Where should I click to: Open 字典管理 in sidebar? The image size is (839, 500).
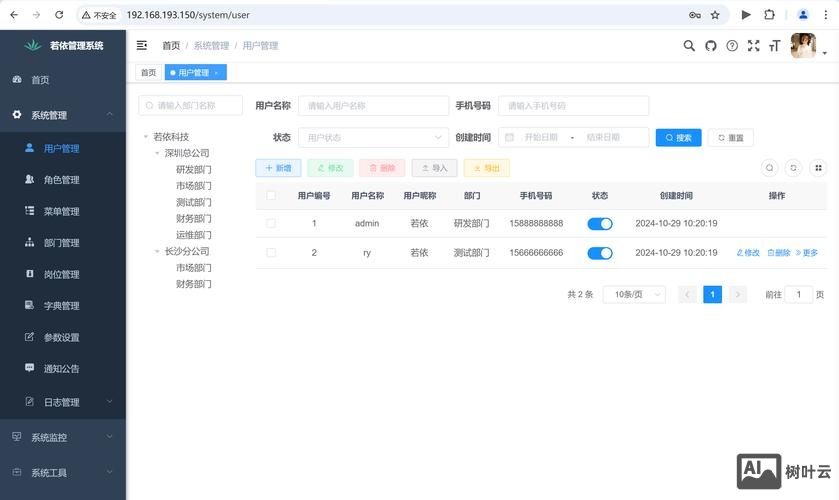tap(63, 306)
